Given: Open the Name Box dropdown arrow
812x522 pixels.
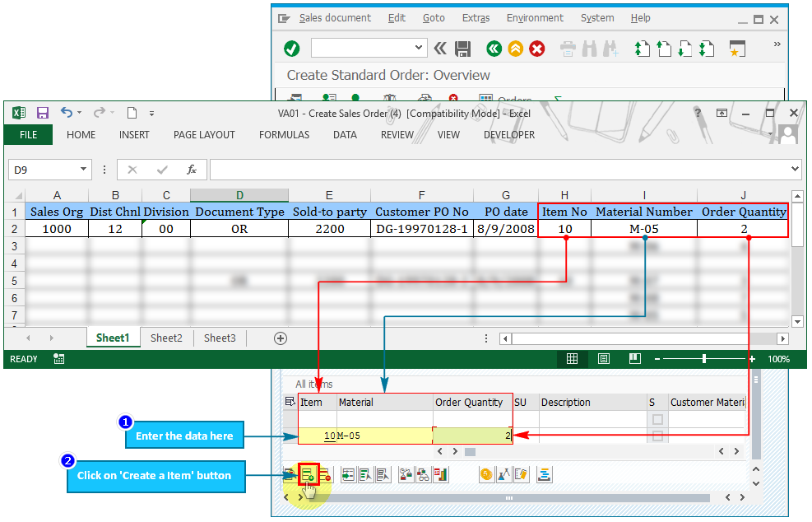Looking at the screenshot, I should [x=84, y=170].
